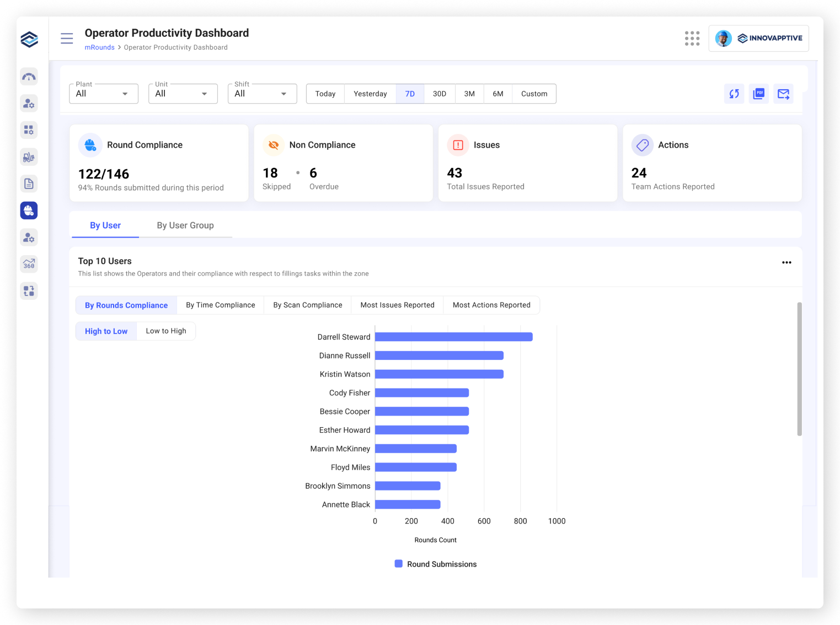
Task: Choose the Custom date range button
Action: [534, 94]
